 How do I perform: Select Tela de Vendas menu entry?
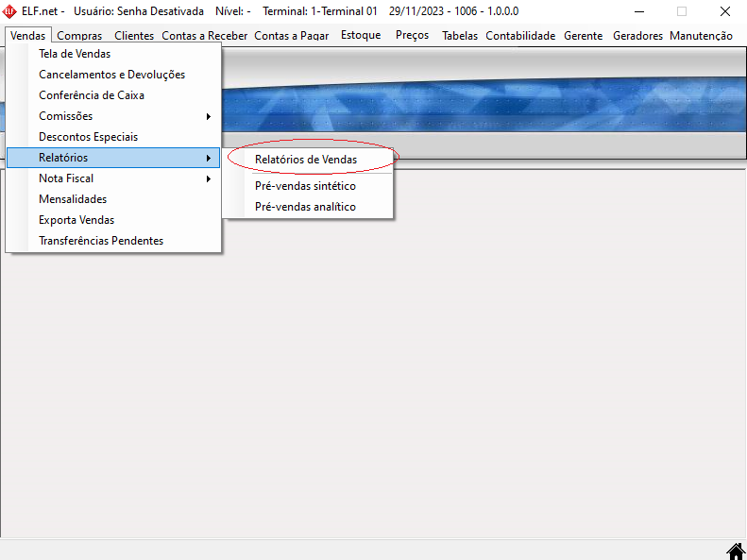tap(113, 54)
